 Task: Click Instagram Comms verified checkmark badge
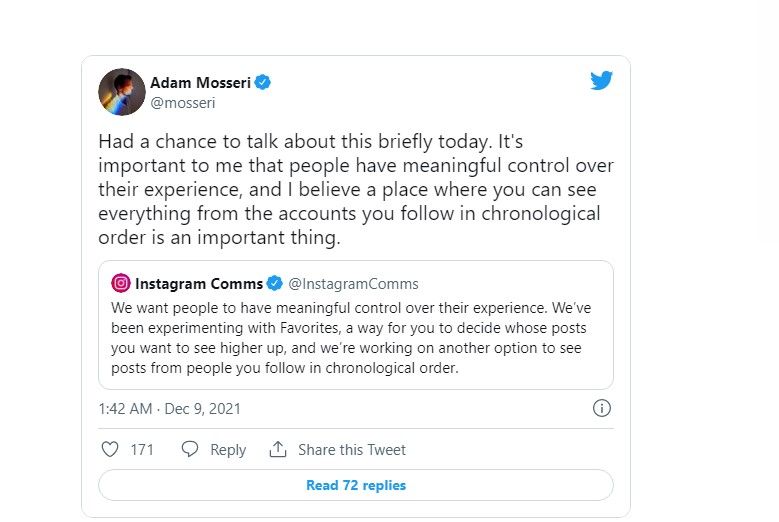pos(275,283)
